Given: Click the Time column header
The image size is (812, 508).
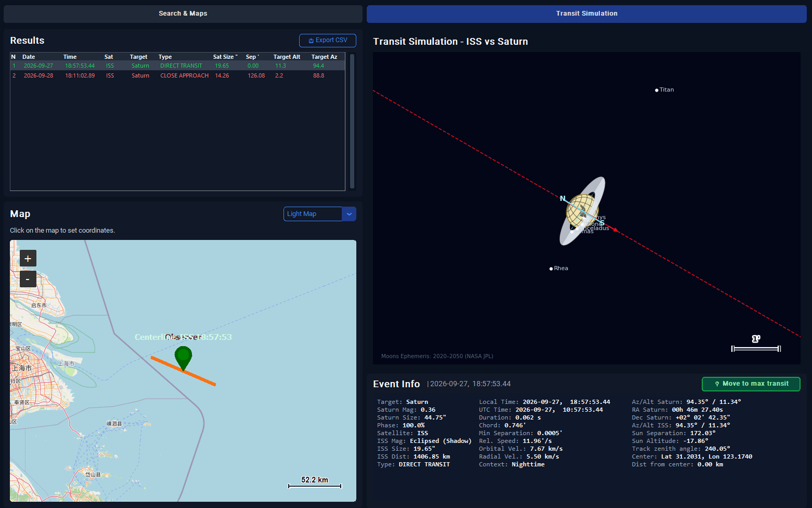Looking at the screenshot, I should (x=70, y=57).
